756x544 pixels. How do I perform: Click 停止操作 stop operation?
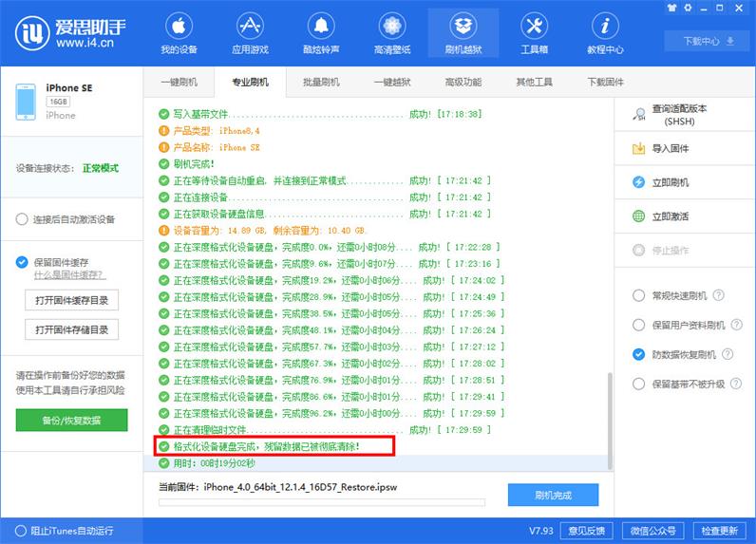click(685, 250)
